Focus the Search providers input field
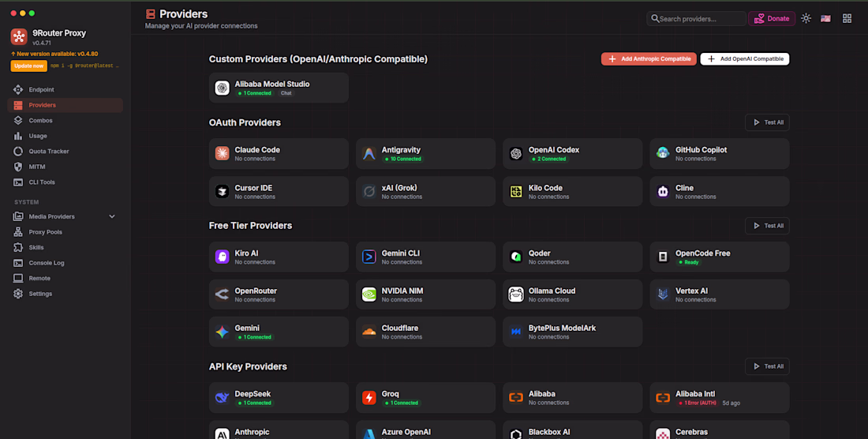 coord(697,19)
